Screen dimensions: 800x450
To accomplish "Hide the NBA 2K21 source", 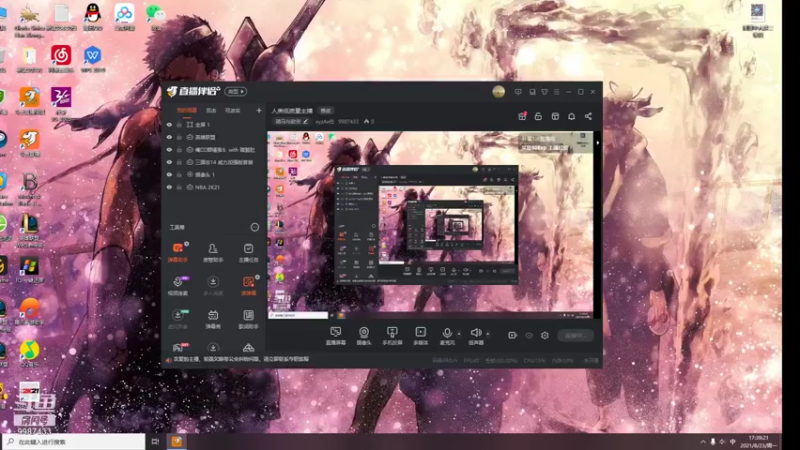I will pyautogui.click(x=169, y=187).
